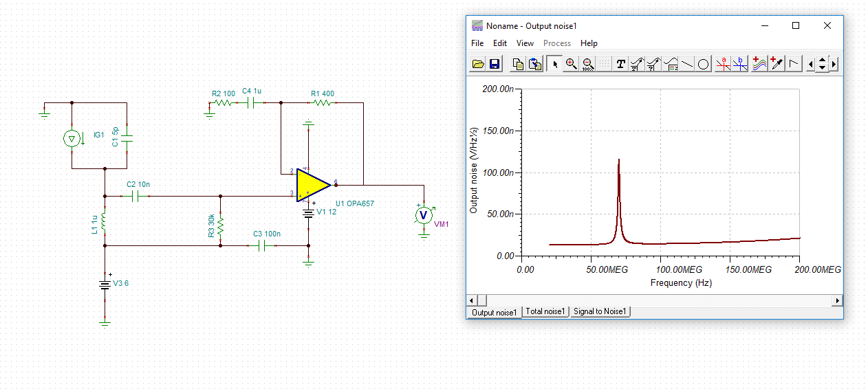Select the IG1 current source

click(72, 139)
